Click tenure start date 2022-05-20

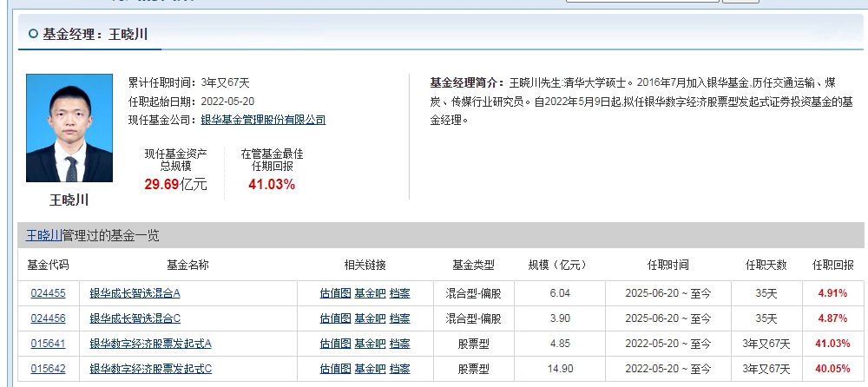[x=227, y=102]
